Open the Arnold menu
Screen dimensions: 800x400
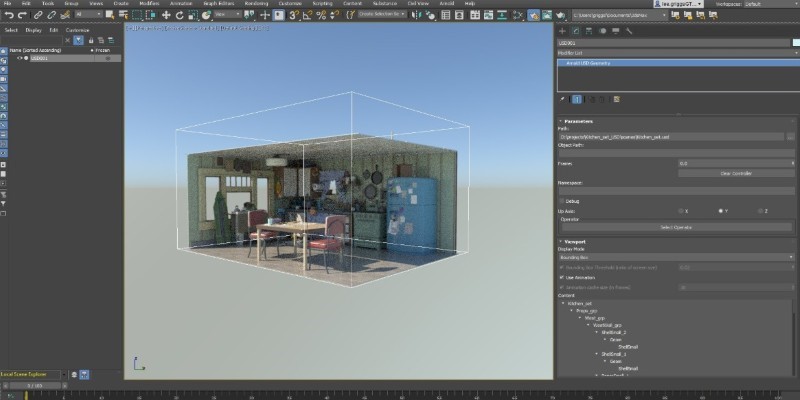[446, 4]
